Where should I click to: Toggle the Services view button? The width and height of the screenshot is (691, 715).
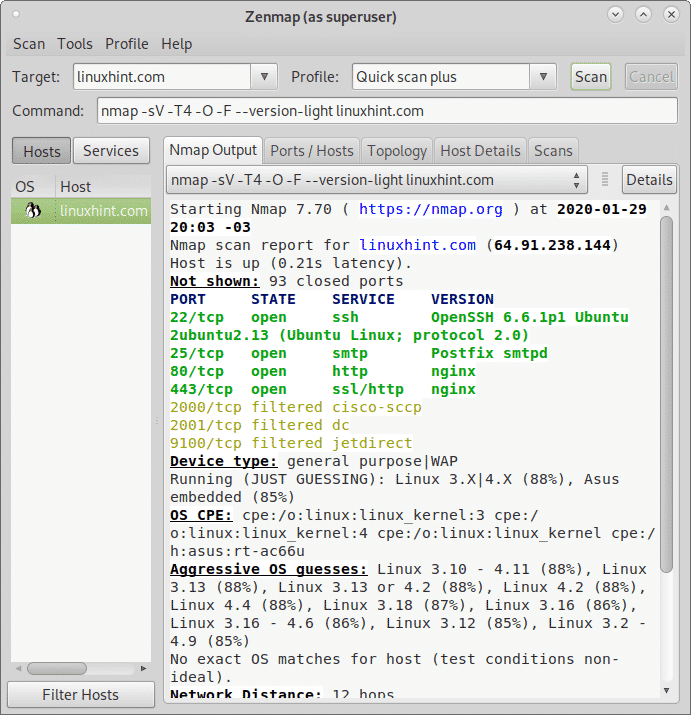(x=110, y=151)
